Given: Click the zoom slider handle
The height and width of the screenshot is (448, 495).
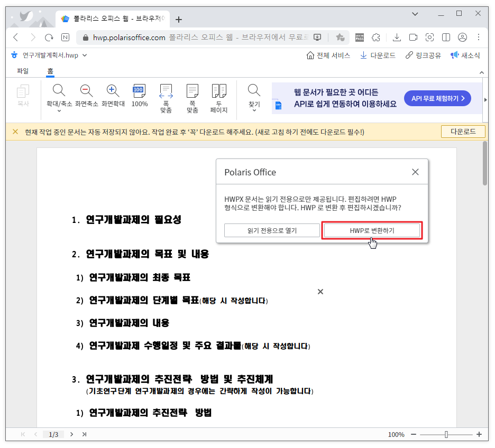Looking at the screenshot, I should pyautogui.click(x=446, y=434).
